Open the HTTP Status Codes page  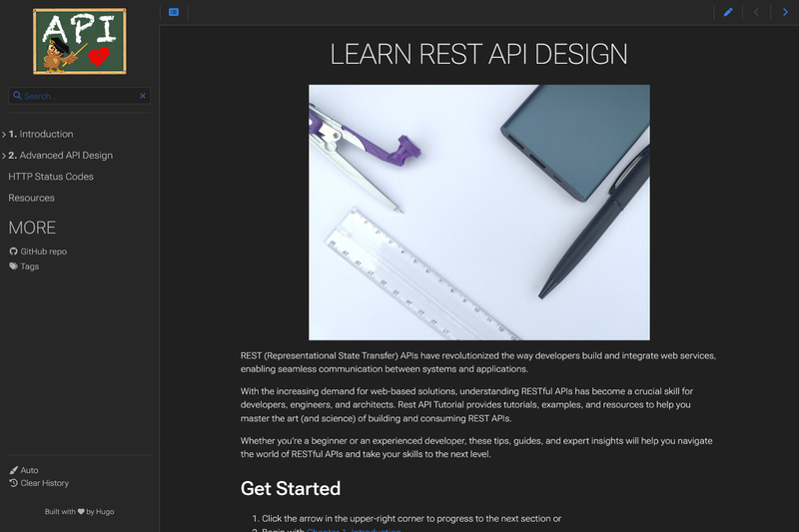point(51,177)
